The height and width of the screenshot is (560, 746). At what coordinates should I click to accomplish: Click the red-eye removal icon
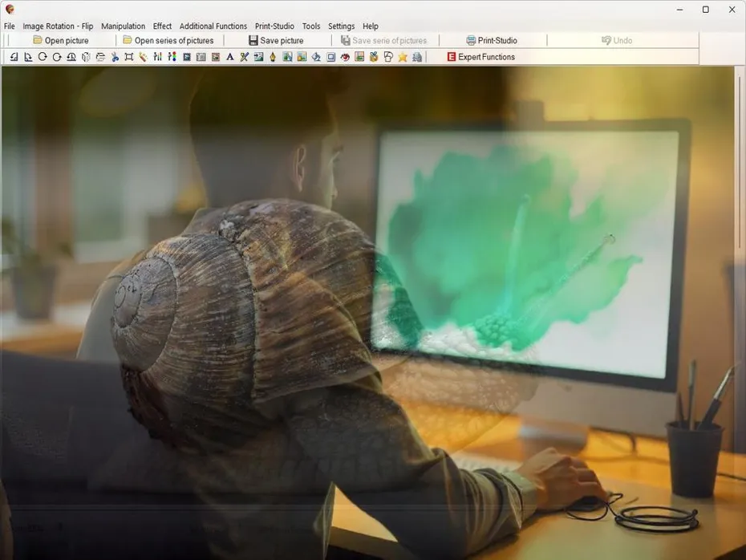(345, 57)
